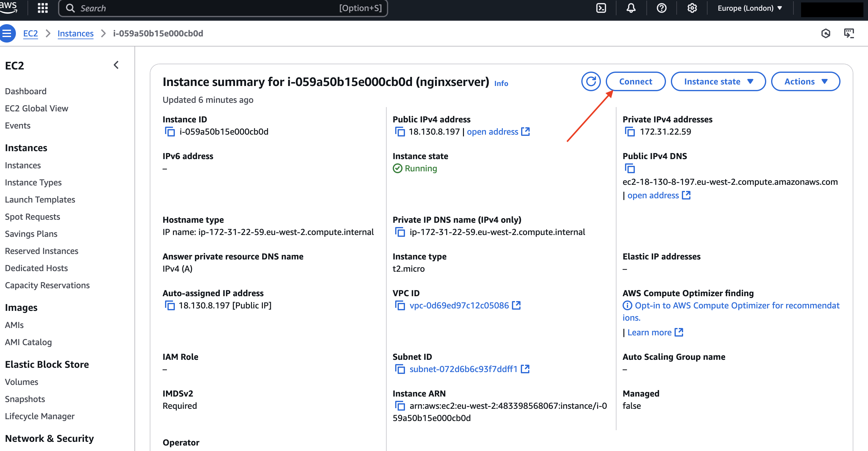Viewport: 868px width, 451px height.
Task: Open address link under Public IPv4 DNS
Action: pos(659,195)
